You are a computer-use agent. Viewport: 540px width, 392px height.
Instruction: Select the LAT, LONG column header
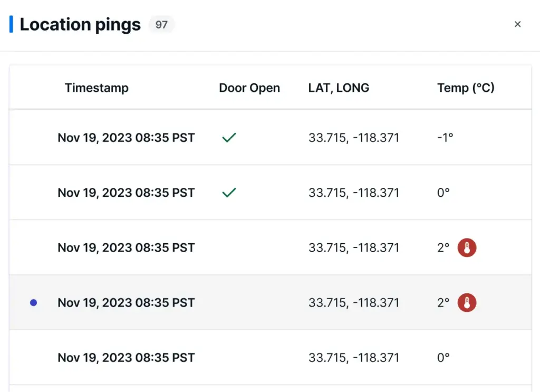click(x=339, y=88)
